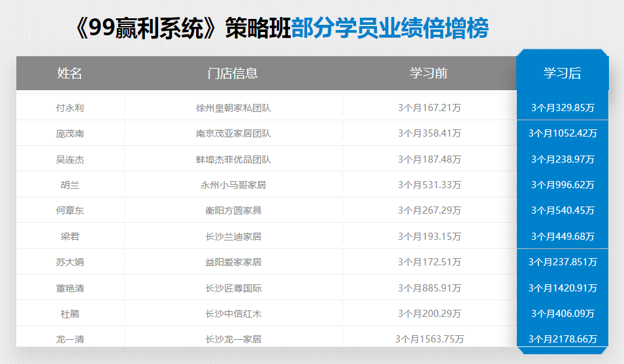Screen dimensions: 624x364
Task: Click the value 3个月187.48万
Action: [x=429, y=159]
